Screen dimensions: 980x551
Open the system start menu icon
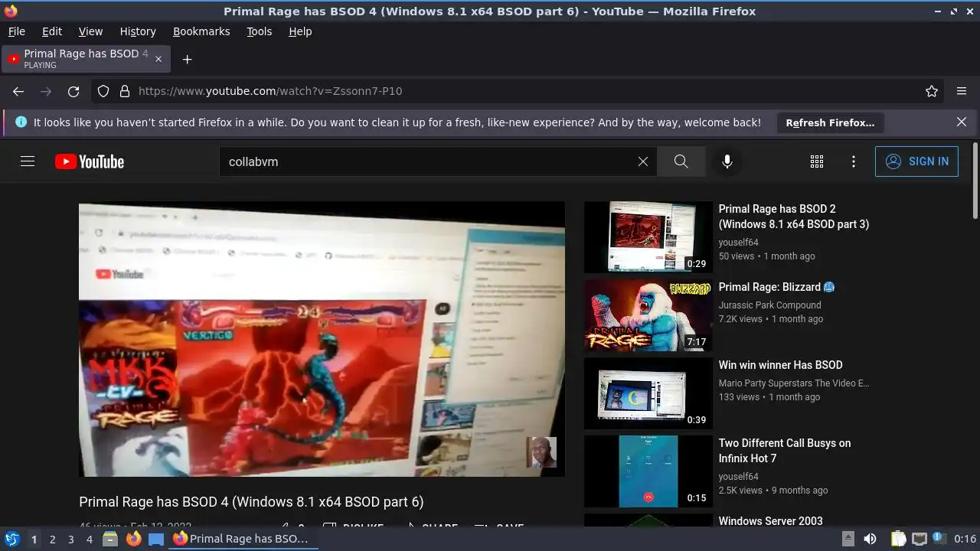(11, 539)
